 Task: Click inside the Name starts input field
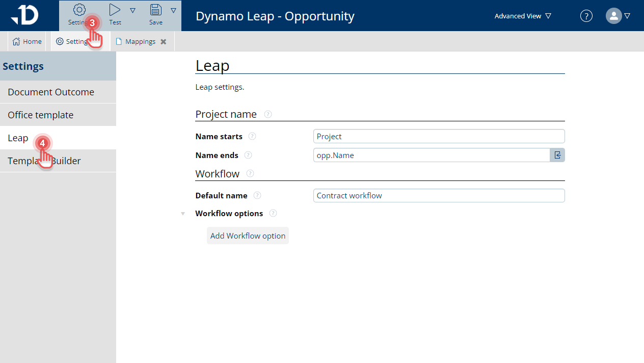pyautogui.click(x=439, y=136)
